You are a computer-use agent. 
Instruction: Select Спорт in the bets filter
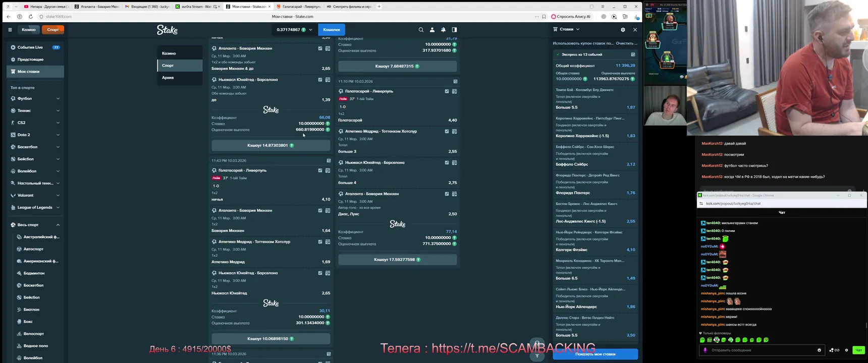click(180, 66)
